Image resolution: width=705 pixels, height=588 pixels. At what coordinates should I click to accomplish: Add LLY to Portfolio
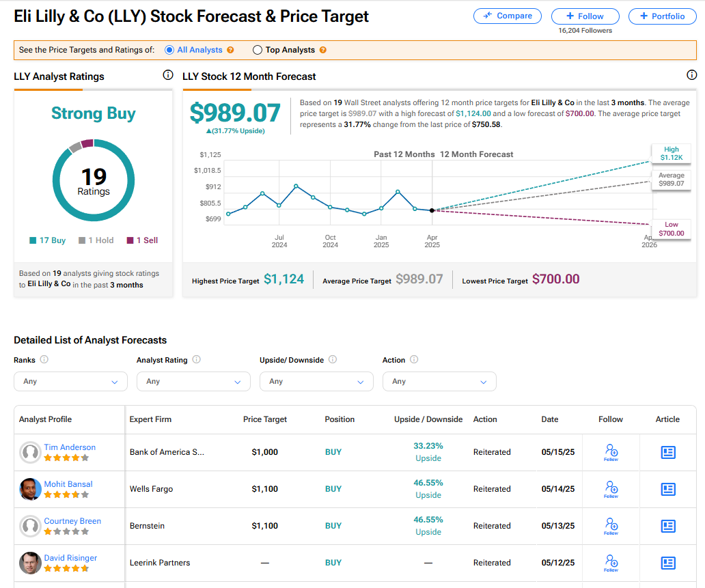coord(662,16)
